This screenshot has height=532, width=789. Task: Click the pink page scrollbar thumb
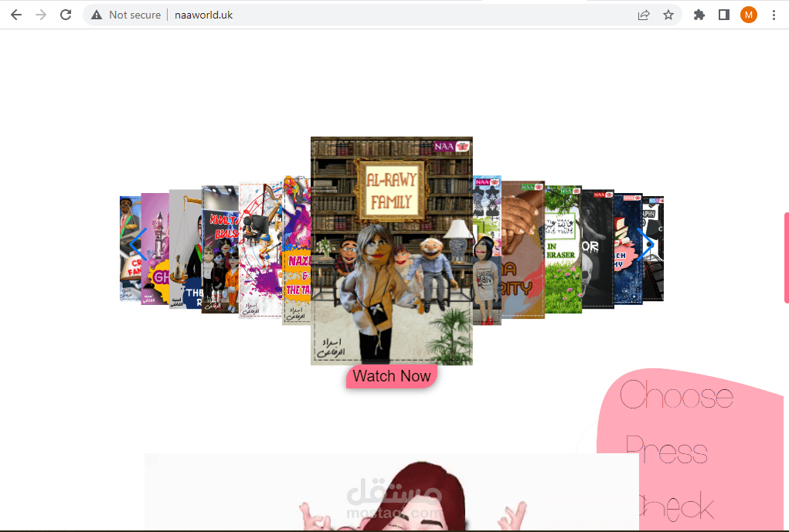[x=786, y=258]
